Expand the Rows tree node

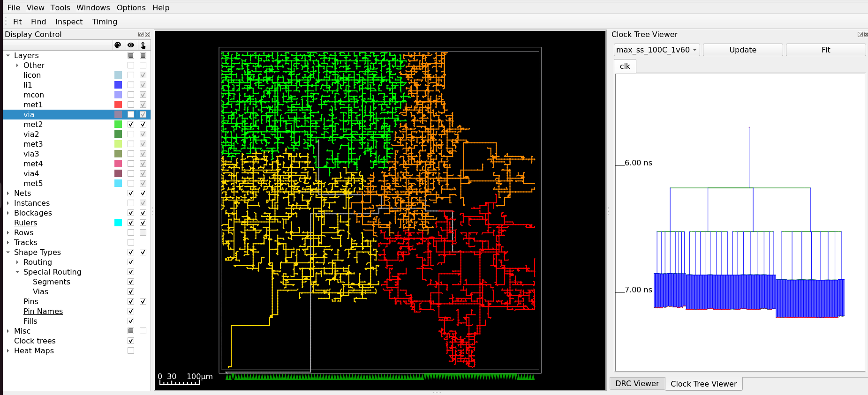8,232
